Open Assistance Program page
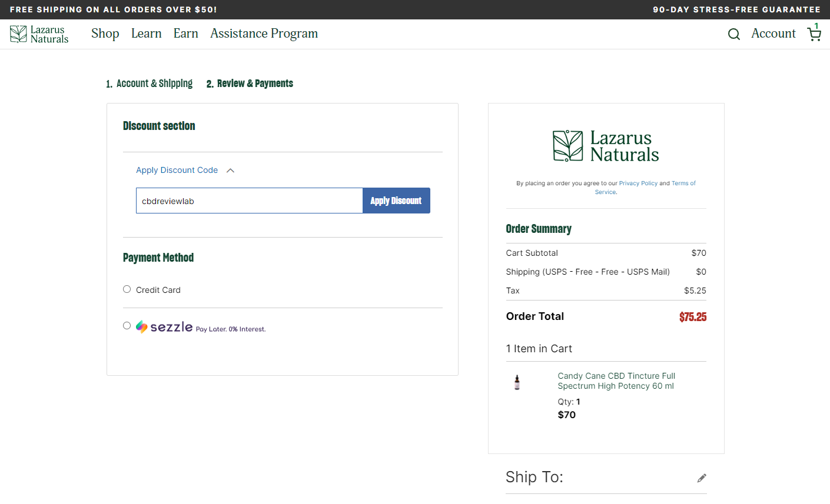 pyautogui.click(x=264, y=34)
